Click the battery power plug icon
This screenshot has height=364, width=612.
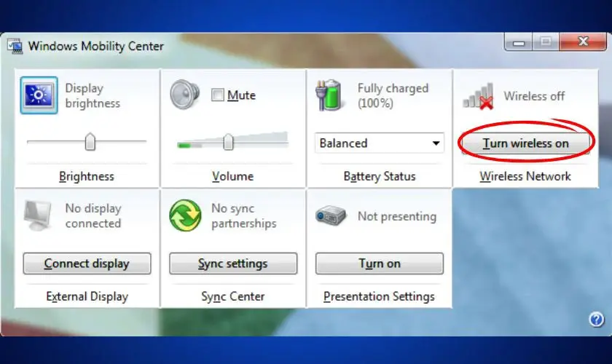(329, 95)
